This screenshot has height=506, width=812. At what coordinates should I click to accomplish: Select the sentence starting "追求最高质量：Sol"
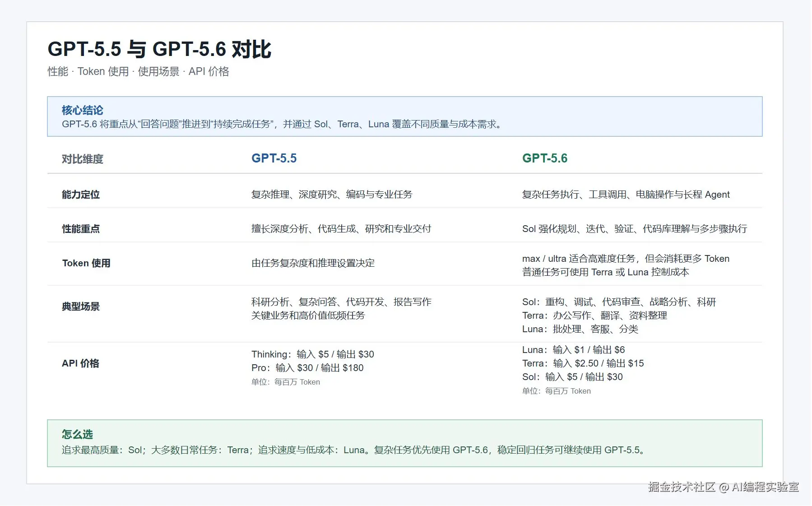(x=354, y=450)
